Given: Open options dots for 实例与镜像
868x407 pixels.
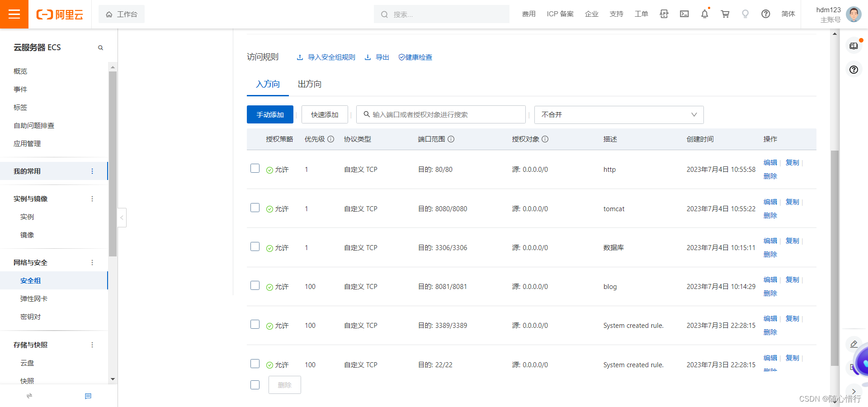Looking at the screenshot, I should click(x=92, y=199).
